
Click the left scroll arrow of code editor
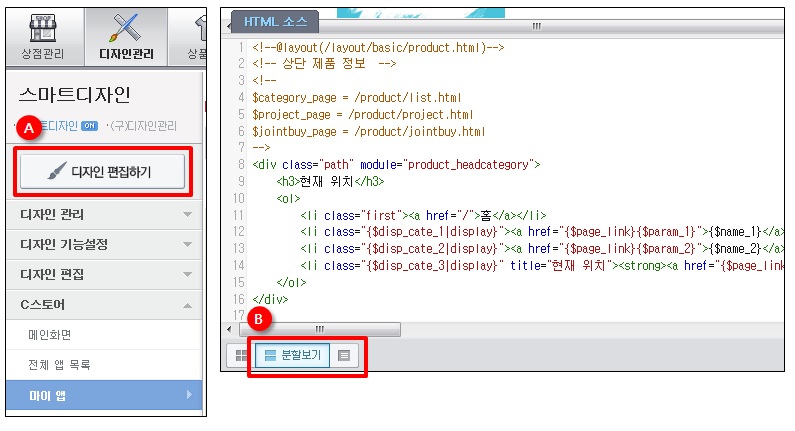(230, 330)
